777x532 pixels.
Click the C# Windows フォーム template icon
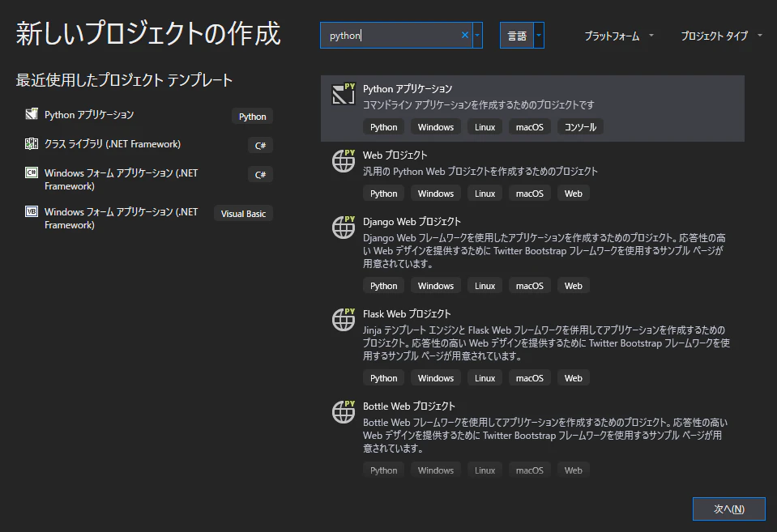pos(32,172)
